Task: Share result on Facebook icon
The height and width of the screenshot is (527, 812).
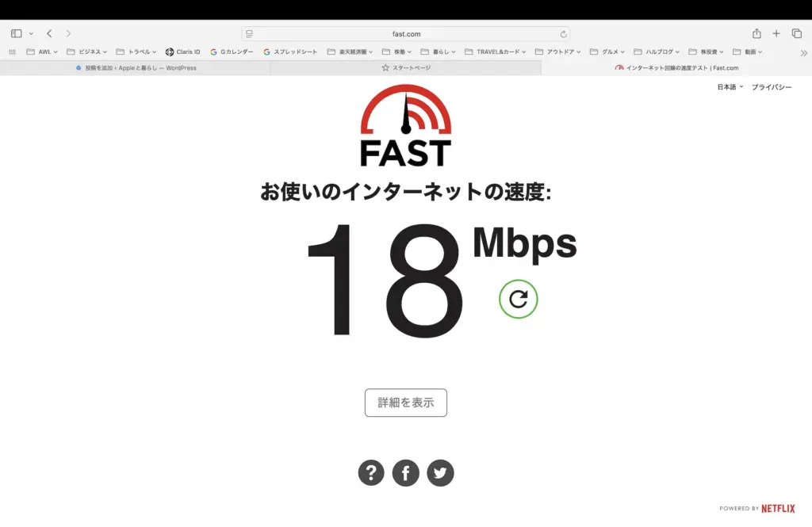Action: [x=405, y=472]
